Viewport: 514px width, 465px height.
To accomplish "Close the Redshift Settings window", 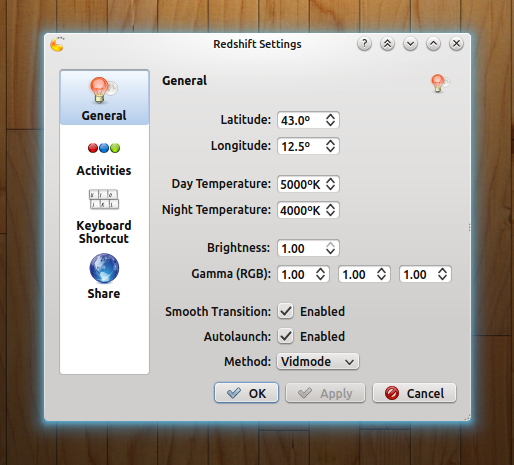I will point(456,44).
